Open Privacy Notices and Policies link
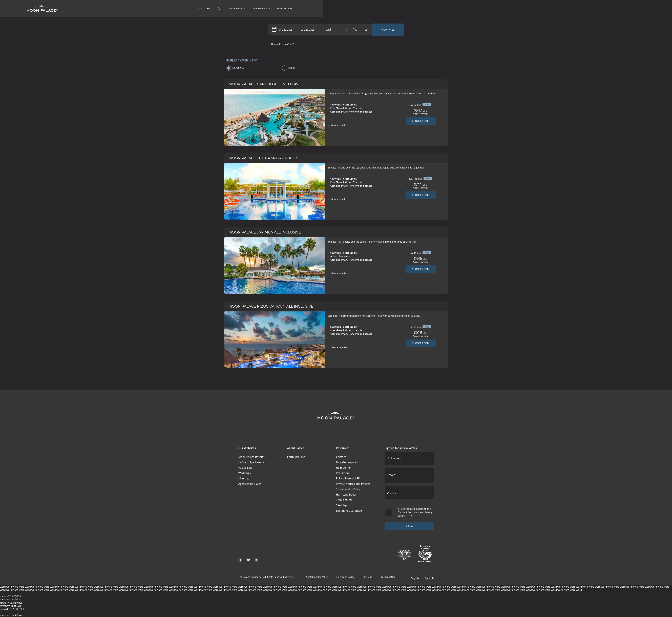Image resolution: width=672 pixels, height=617 pixels. 353,484
